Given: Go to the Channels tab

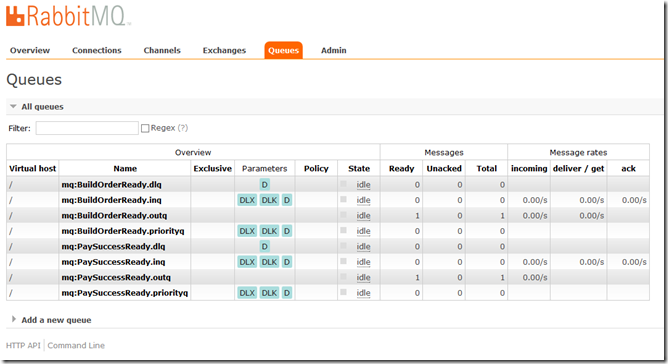Looking at the screenshot, I should click(162, 50).
